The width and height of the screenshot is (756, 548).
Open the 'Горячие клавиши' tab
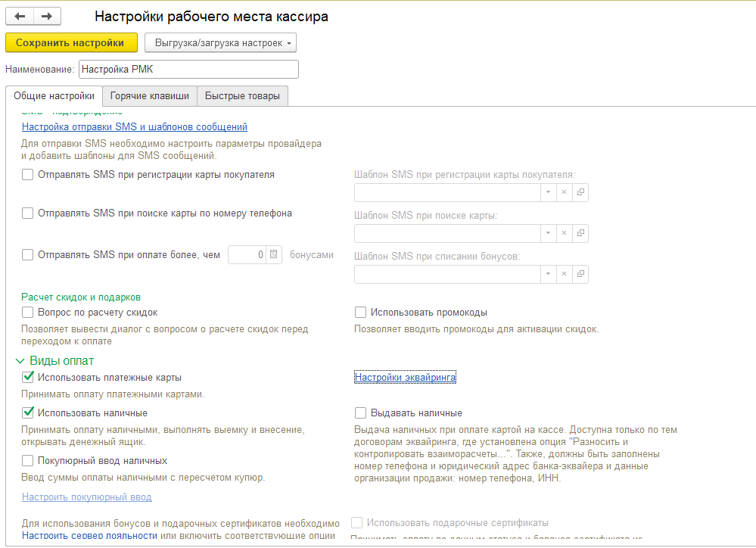[150, 96]
